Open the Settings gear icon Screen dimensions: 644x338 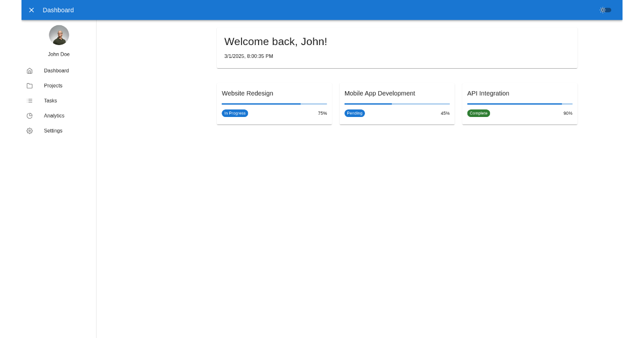coord(30,130)
